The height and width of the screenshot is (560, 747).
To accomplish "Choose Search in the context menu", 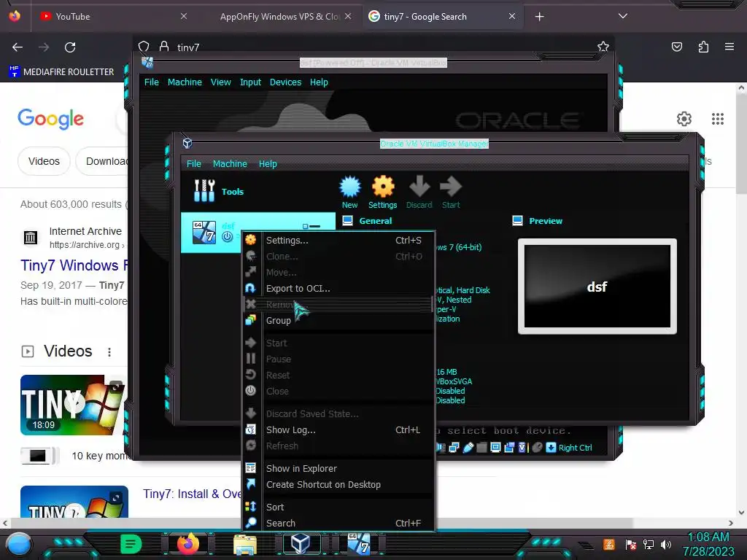I will coord(338,524).
